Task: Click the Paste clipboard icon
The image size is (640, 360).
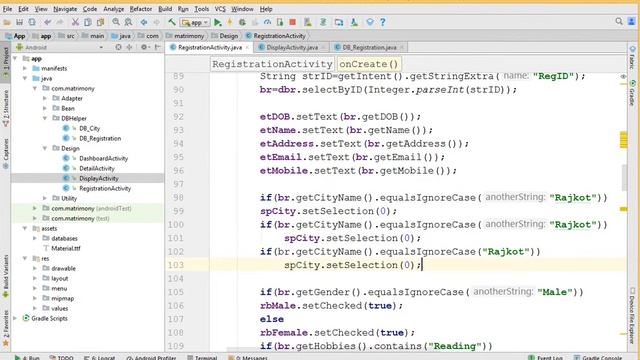Action: pos(100,22)
